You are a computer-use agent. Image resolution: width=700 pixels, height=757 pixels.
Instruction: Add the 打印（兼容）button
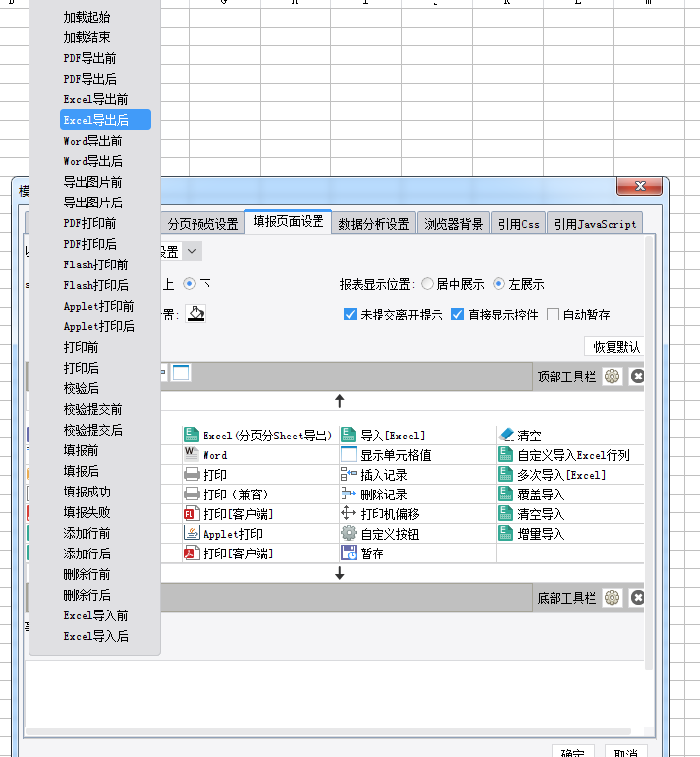click(x=226, y=495)
